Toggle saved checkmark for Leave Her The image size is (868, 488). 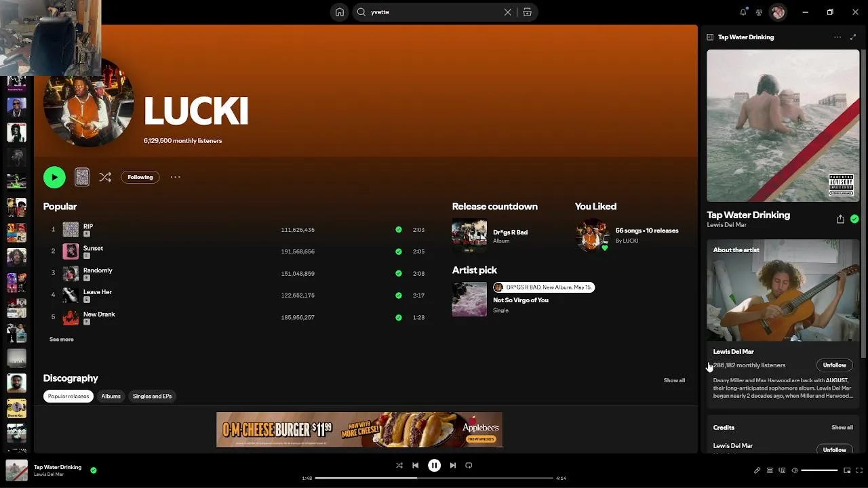pos(398,295)
